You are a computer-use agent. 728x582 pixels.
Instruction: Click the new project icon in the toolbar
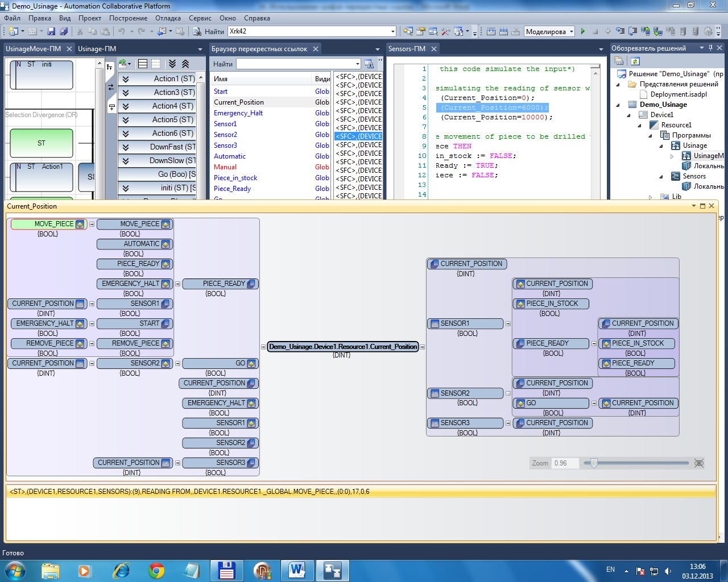(x=14, y=32)
